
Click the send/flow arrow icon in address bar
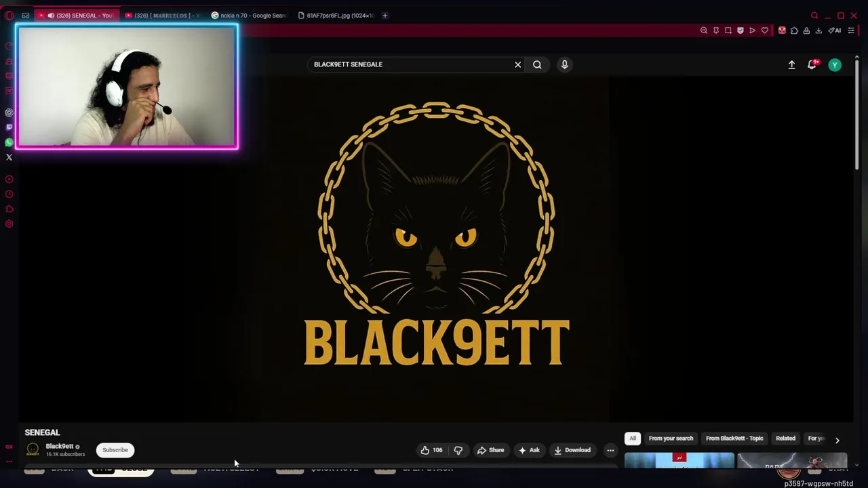pos(753,30)
